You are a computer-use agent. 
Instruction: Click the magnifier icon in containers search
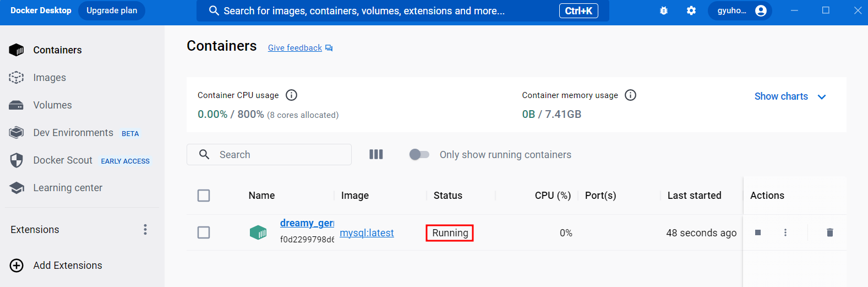pos(204,155)
